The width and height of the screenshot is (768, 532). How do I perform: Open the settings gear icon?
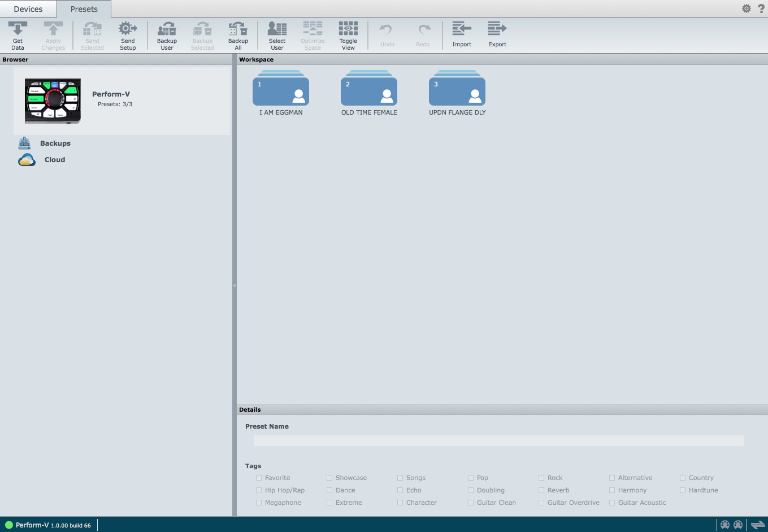click(x=747, y=8)
